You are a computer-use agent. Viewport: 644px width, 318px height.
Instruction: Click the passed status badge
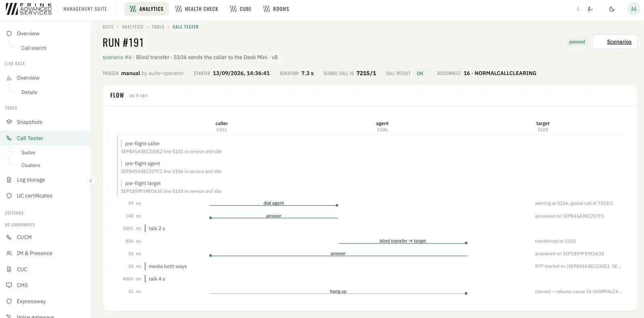pyautogui.click(x=577, y=42)
